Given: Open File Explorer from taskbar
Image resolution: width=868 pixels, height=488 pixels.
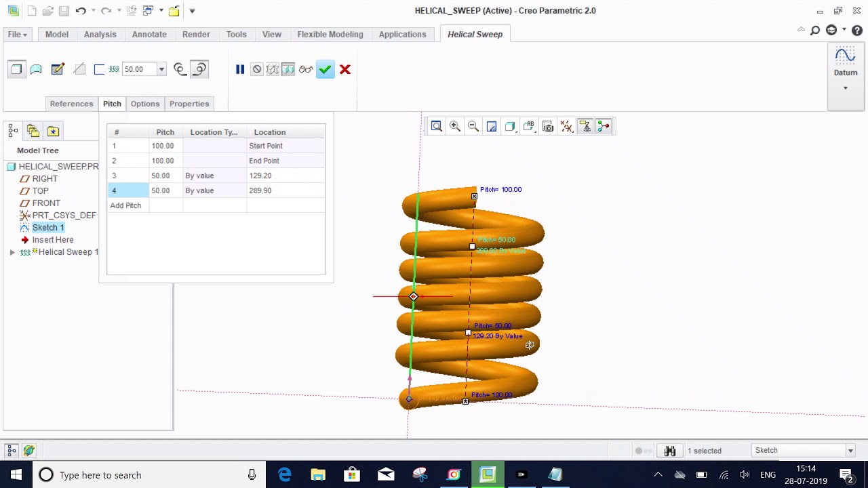Looking at the screenshot, I should click(318, 474).
